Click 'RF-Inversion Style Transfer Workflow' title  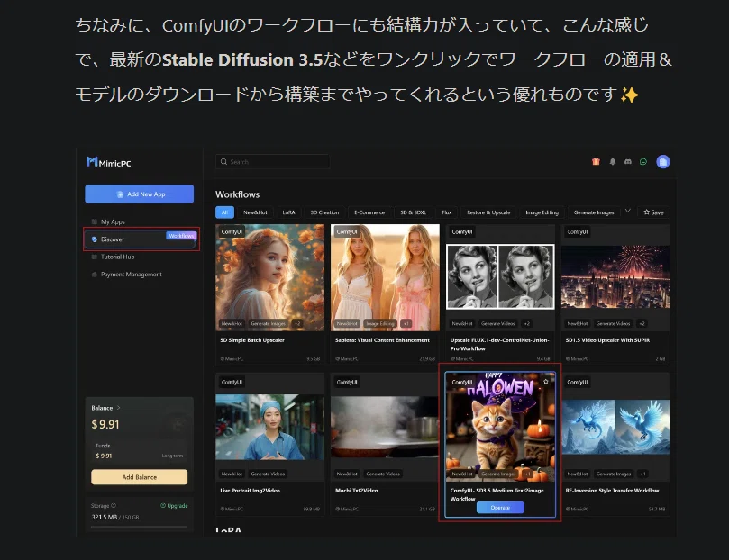612,491
